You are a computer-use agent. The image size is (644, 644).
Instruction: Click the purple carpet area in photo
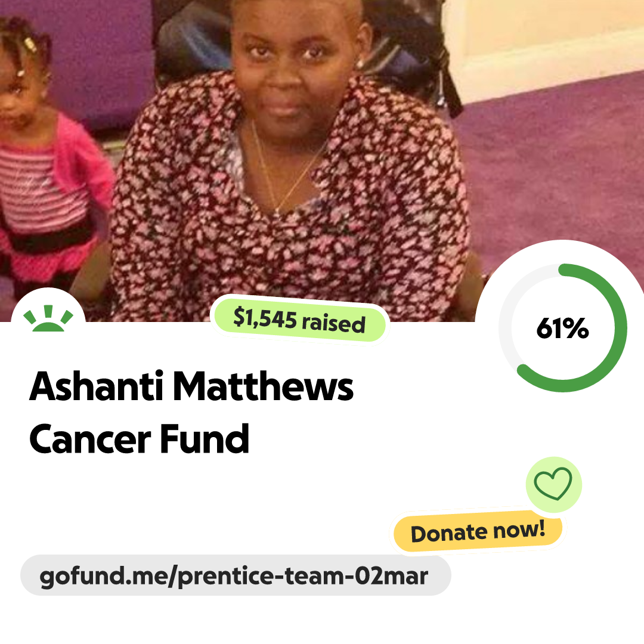tap(555, 165)
